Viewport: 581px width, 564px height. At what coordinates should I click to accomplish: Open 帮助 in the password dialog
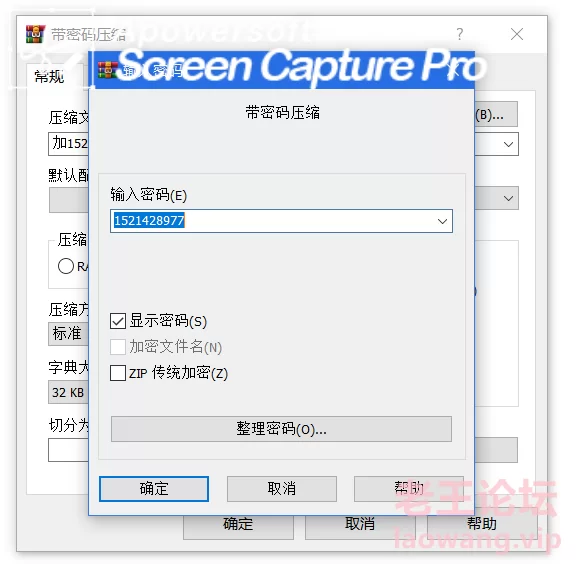pyautogui.click(x=409, y=489)
